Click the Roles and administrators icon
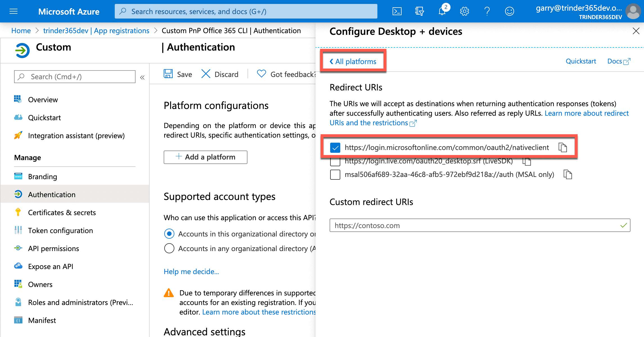The width and height of the screenshot is (644, 337). pyautogui.click(x=18, y=302)
